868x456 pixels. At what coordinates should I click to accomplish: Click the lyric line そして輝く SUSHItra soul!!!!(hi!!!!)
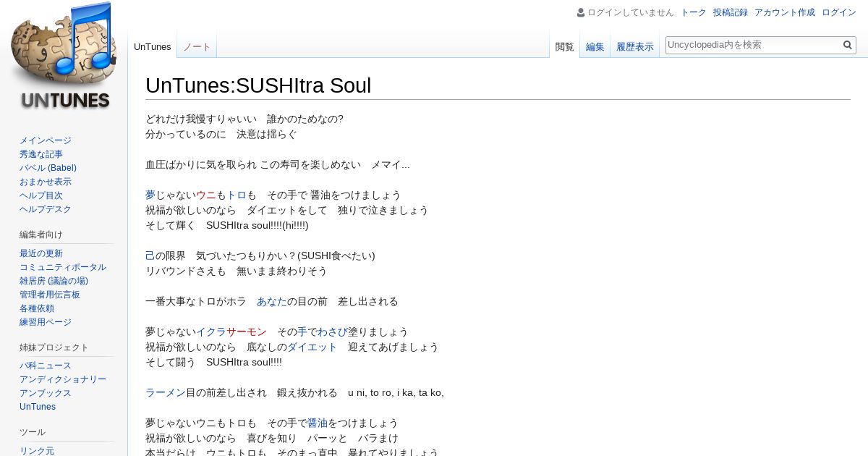coord(227,226)
